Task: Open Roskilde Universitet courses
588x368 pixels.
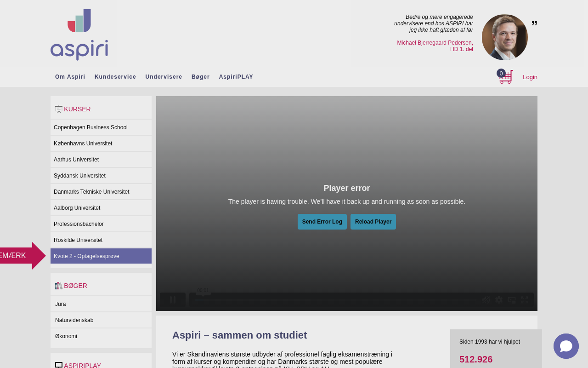Action: (101, 240)
